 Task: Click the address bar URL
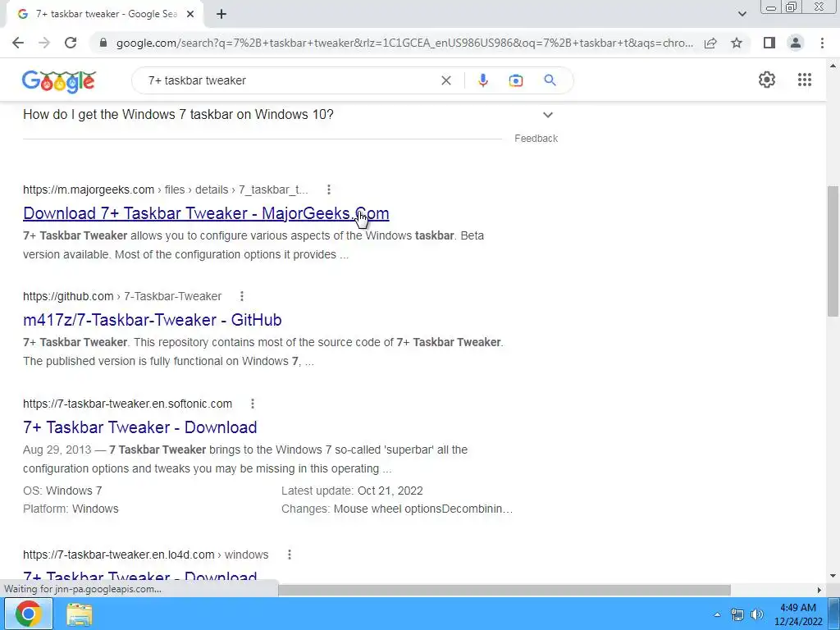tap(404, 43)
